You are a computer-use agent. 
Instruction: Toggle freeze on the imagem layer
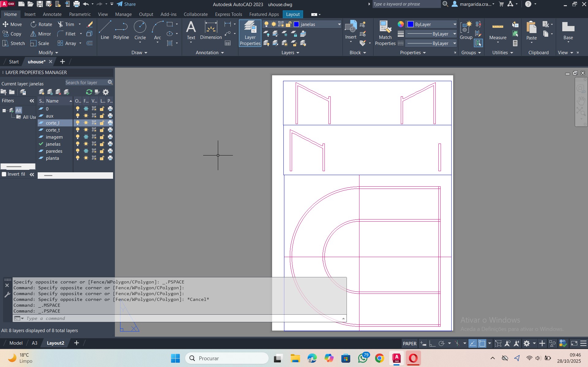pos(86,137)
